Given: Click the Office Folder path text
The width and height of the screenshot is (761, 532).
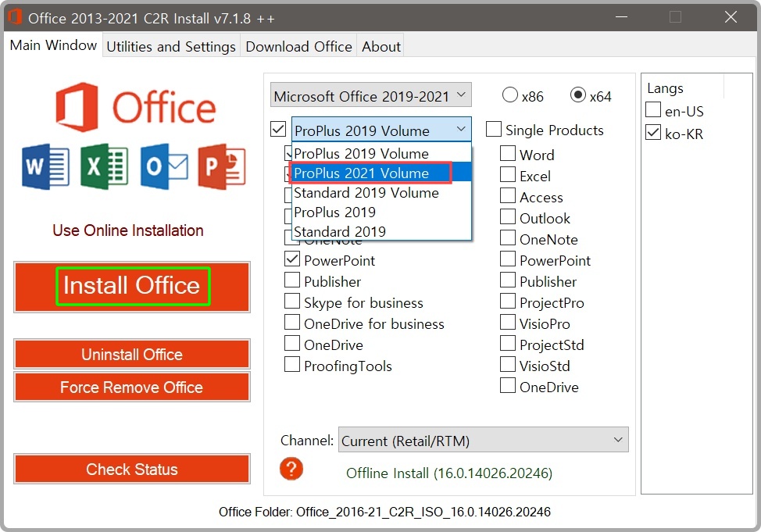Looking at the screenshot, I should click(x=385, y=512).
